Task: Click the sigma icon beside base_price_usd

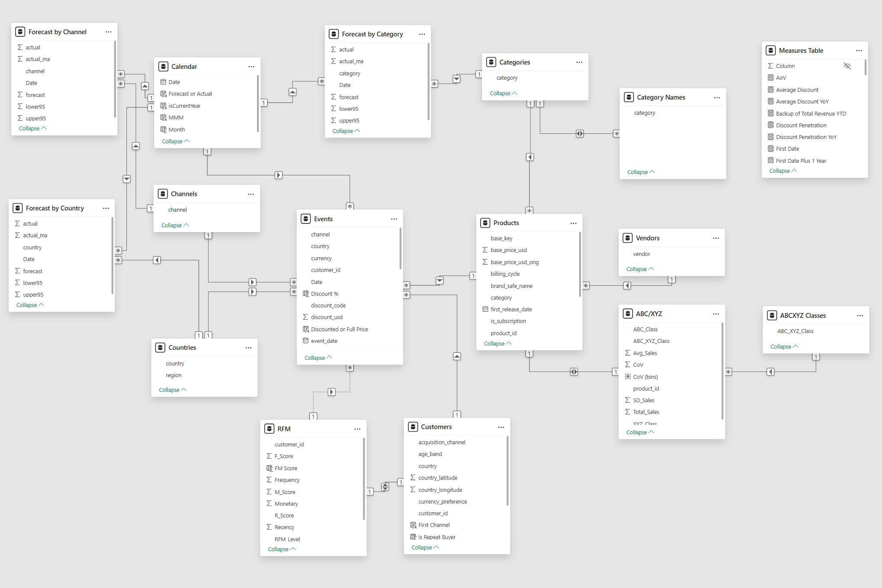Action: (x=485, y=250)
